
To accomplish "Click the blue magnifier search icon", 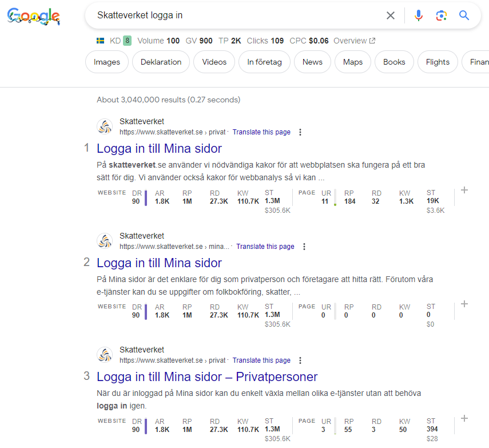I will pyautogui.click(x=464, y=15).
